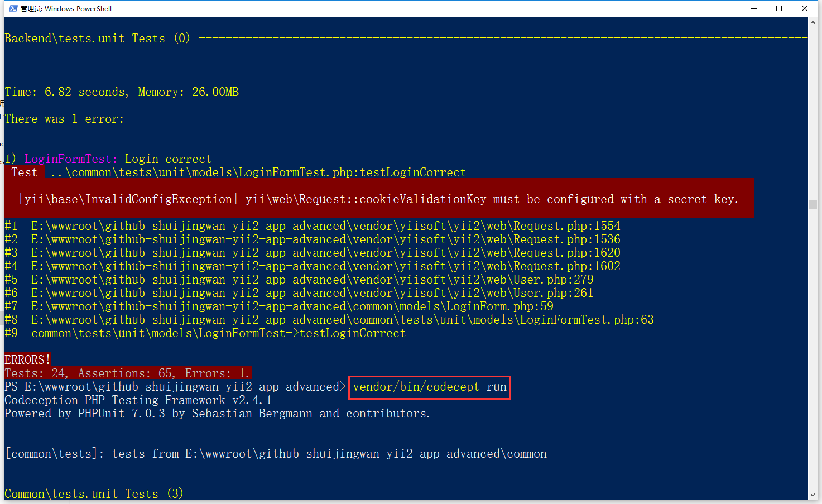Click the Backend\tests.unit Tests (0) header
Screen dimensions: 822x504
[x=97, y=39]
